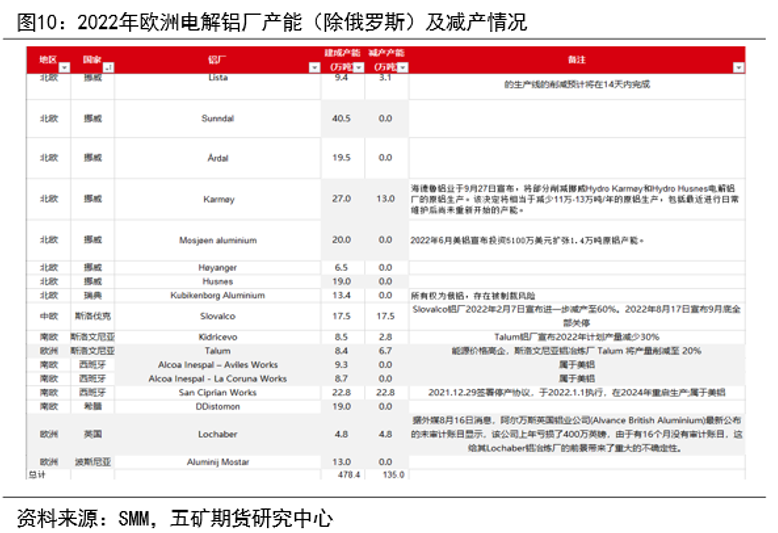Click the Husnes smelter cell

(x=217, y=281)
